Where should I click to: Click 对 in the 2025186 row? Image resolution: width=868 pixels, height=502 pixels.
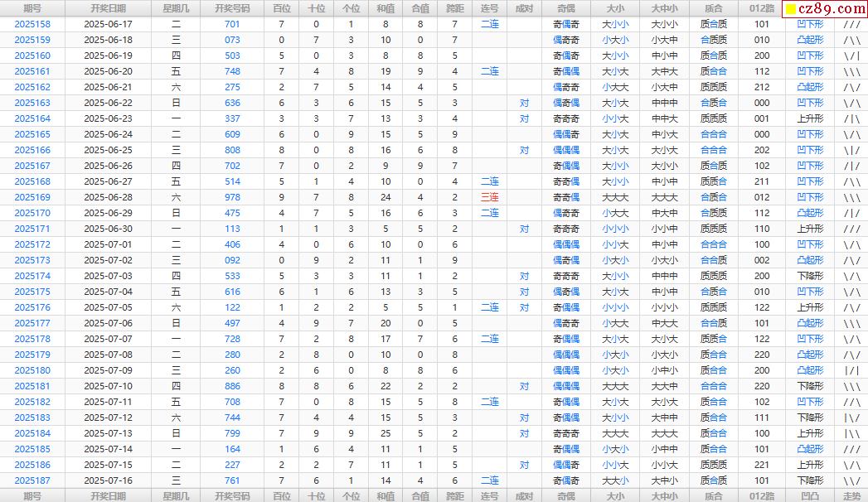pyautogui.click(x=524, y=465)
